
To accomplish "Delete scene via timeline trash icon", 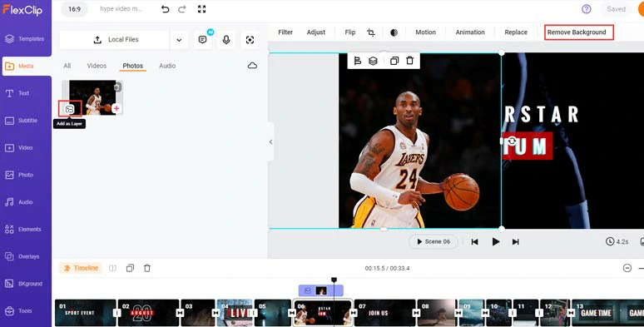I will (x=147, y=268).
